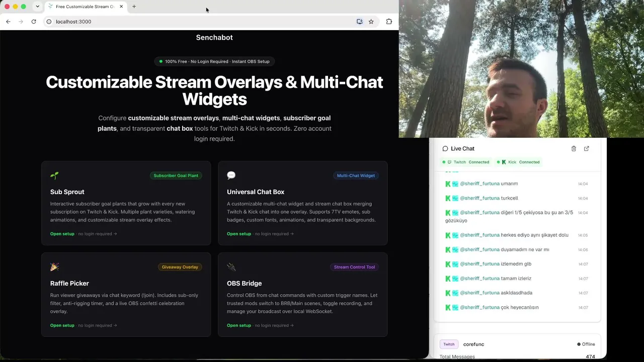Click the Multi-Chat Widget badge
The image size is (644, 362).
tap(356, 175)
